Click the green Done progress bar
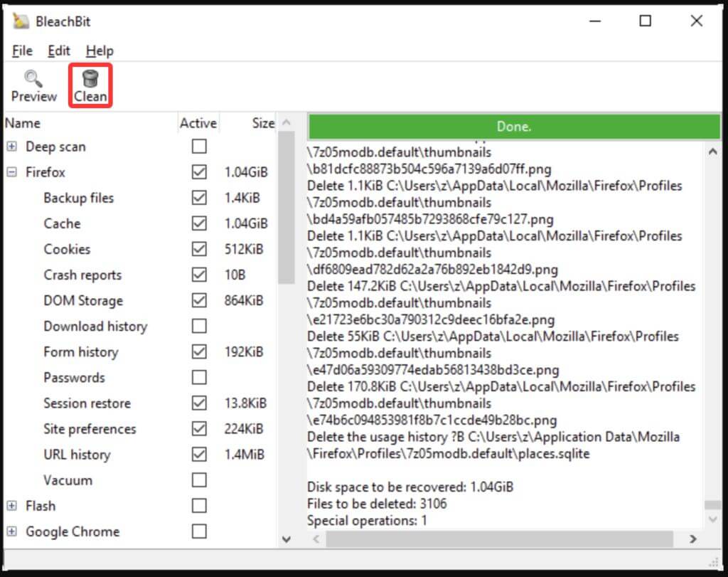This screenshot has height=577, width=728. (x=514, y=127)
